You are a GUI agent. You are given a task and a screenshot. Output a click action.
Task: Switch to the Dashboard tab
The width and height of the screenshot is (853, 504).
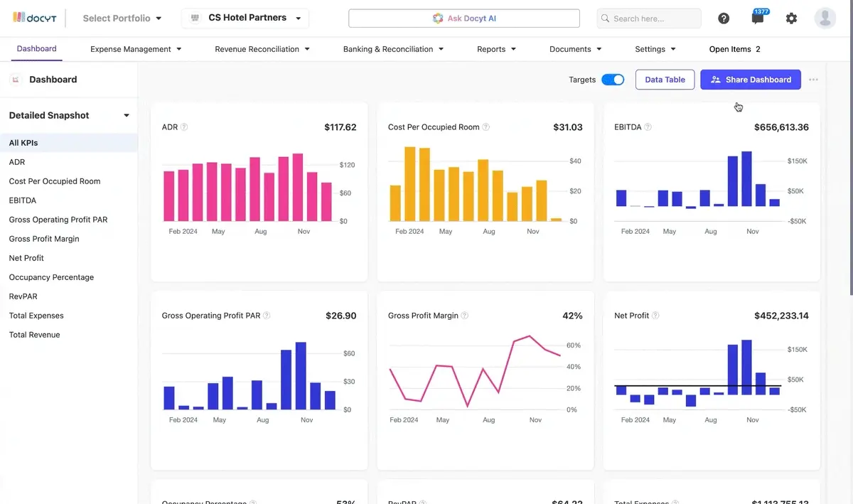(x=36, y=49)
